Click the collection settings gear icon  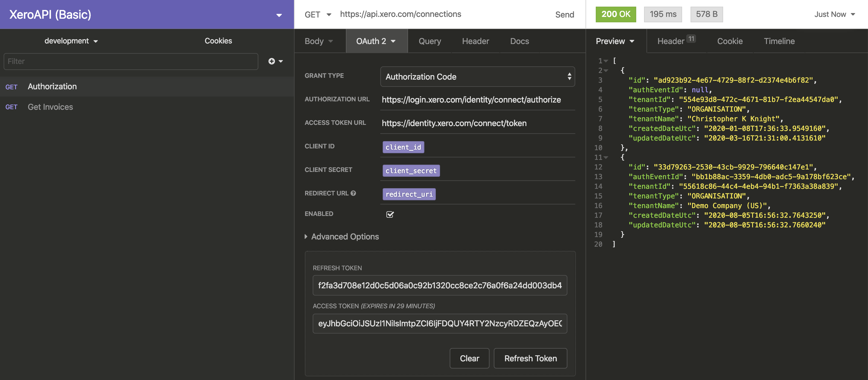tap(279, 14)
